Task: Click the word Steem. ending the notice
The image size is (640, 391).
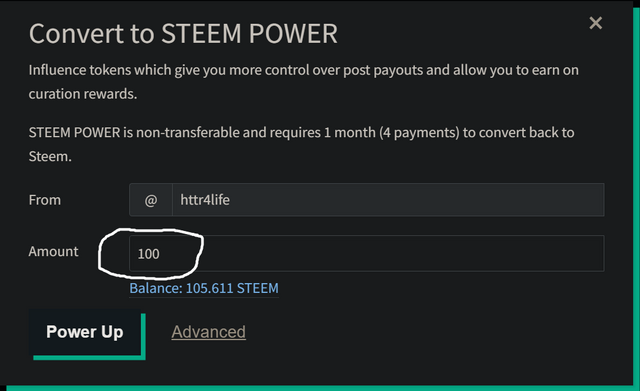Action: (x=50, y=156)
